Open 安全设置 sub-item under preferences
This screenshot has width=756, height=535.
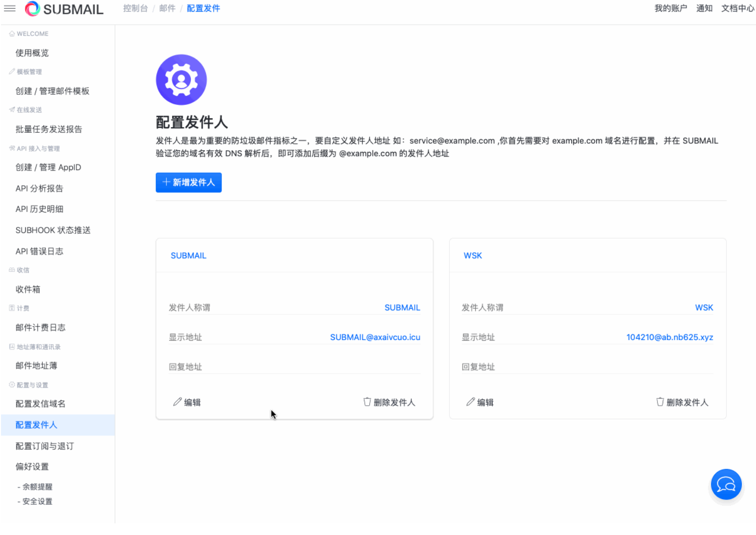(x=37, y=501)
